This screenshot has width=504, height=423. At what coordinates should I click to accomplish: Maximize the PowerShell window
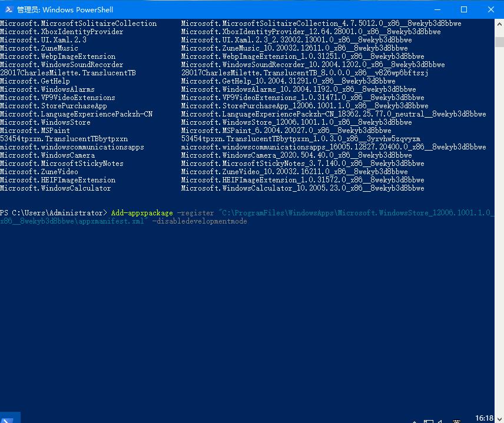point(464,9)
